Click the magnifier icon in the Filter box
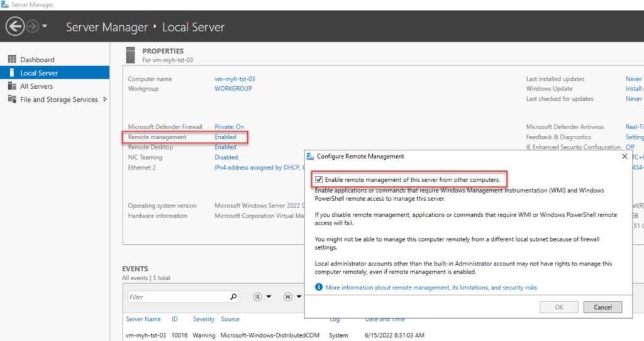Screen dimensions: 644x341 coord(233,297)
